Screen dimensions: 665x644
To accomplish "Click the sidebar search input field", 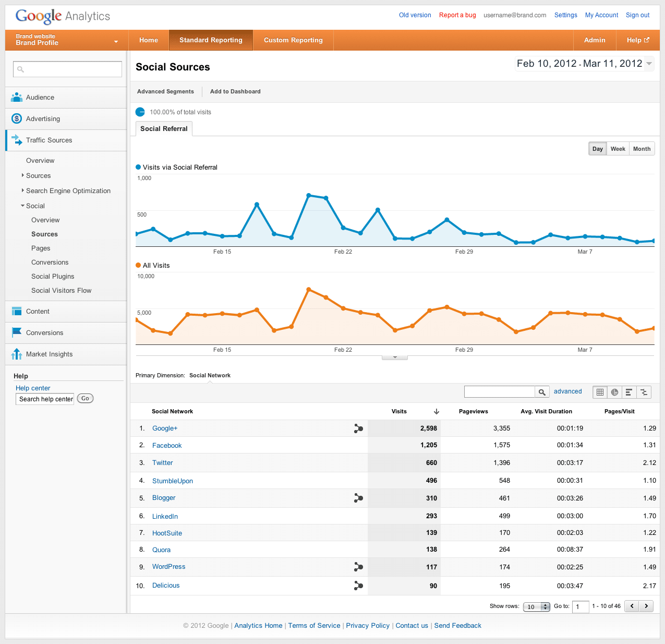I will click(68, 69).
